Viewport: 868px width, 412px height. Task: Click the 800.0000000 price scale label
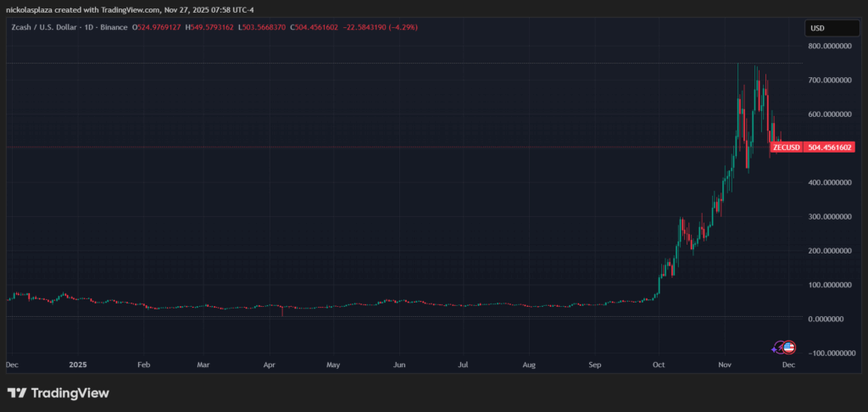coord(829,47)
